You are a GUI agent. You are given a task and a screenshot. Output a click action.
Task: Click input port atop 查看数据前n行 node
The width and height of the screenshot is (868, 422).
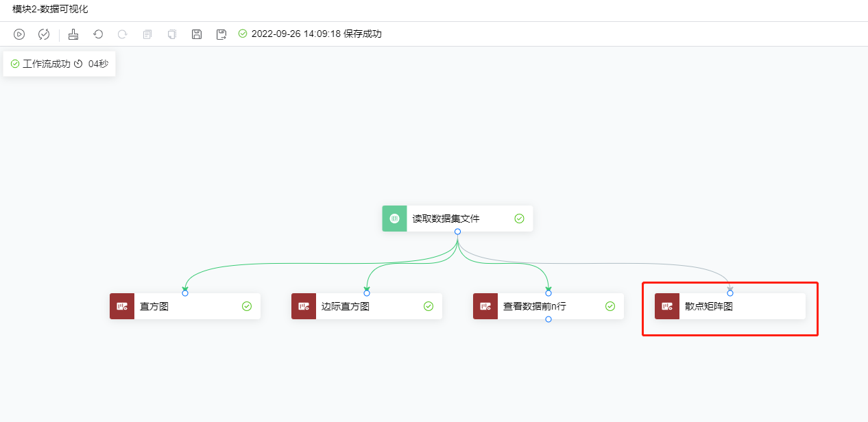(548, 293)
